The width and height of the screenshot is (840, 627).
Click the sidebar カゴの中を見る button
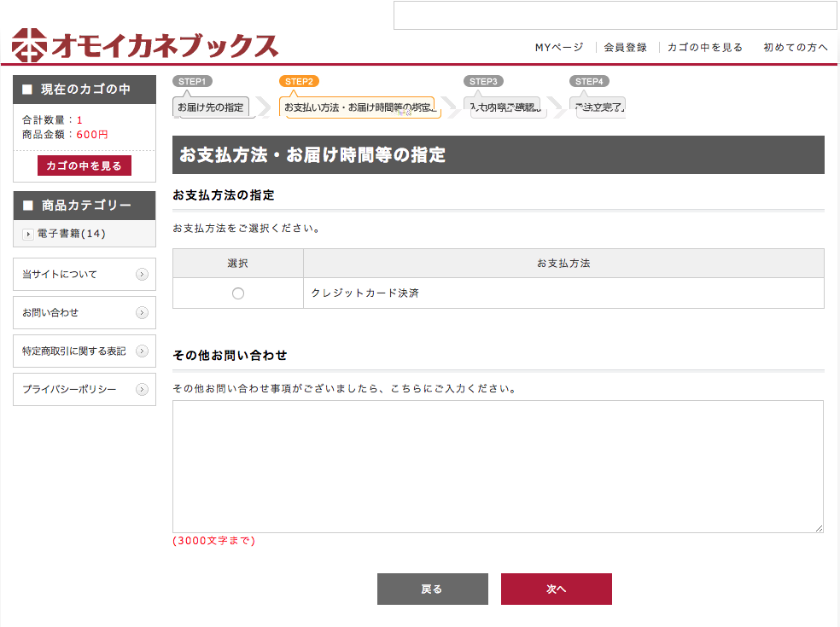click(85, 165)
